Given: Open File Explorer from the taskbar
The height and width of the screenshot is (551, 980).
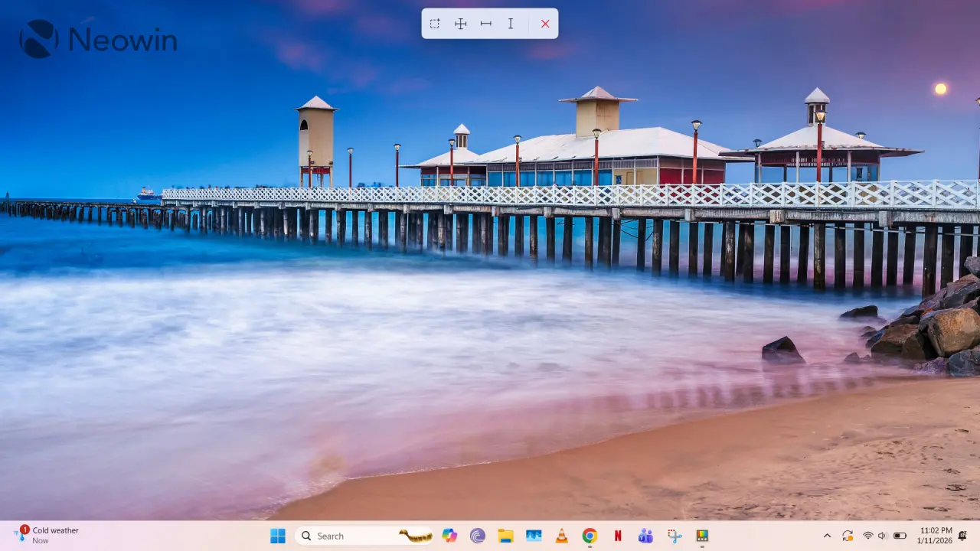Looking at the screenshot, I should pos(505,536).
